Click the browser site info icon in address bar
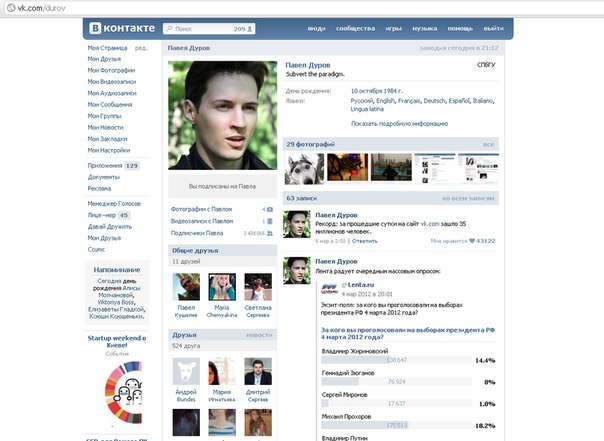 tap(11, 8)
